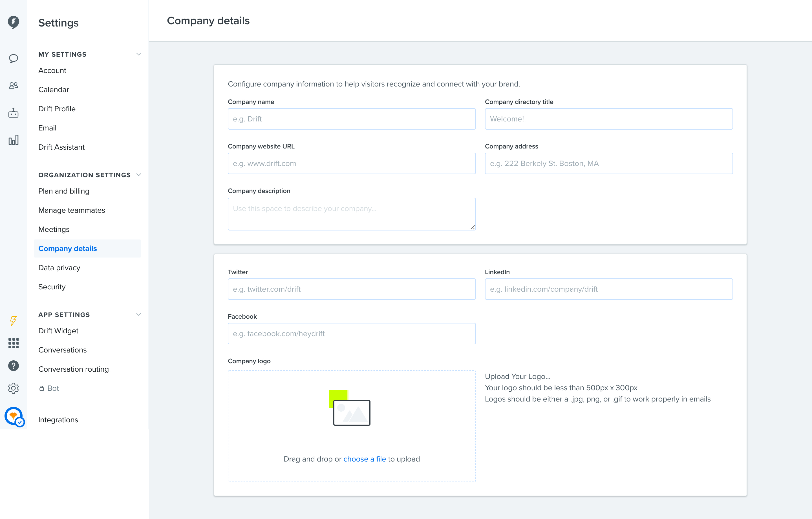Open Meetings settings
Viewport: 812px width, 519px height.
click(x=54, y=230)
